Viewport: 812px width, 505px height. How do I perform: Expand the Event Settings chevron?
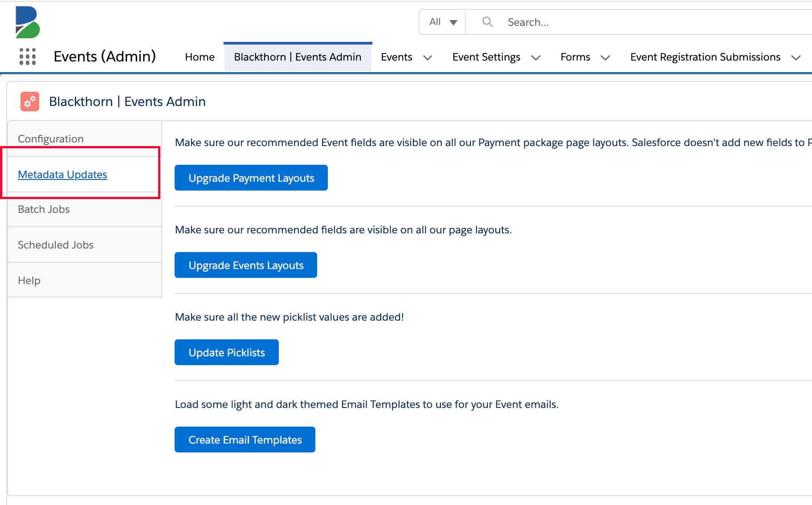pos(536,57)
